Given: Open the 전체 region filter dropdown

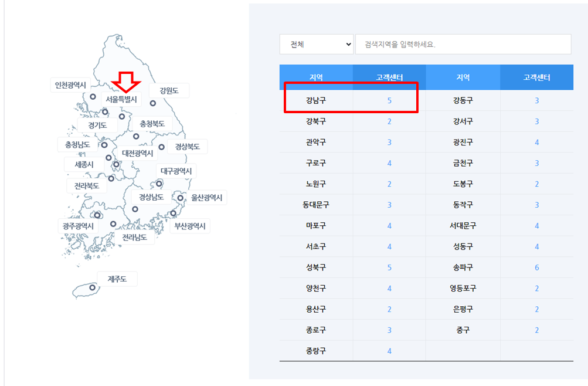Looking at the screenshot, I should [317, 44].
